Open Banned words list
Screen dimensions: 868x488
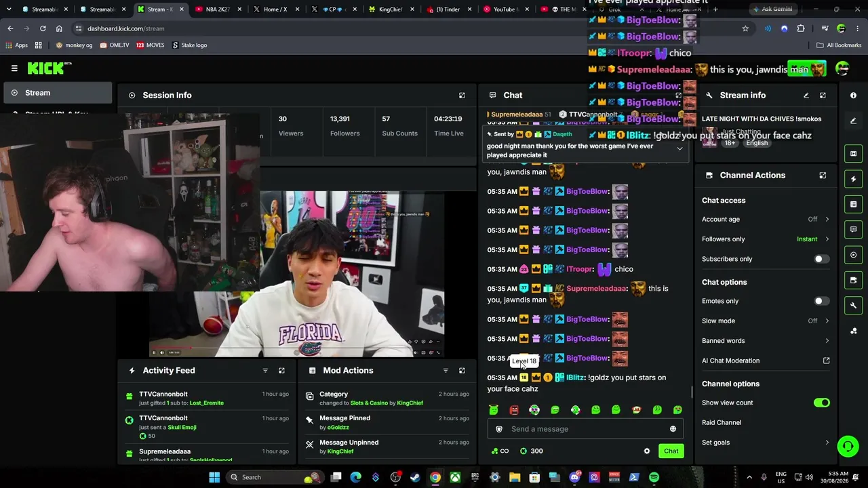pos(766,341)
